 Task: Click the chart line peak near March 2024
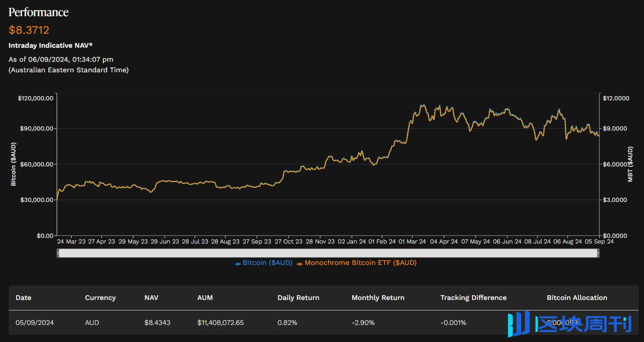pyautogui.click(x=422, y=106)
